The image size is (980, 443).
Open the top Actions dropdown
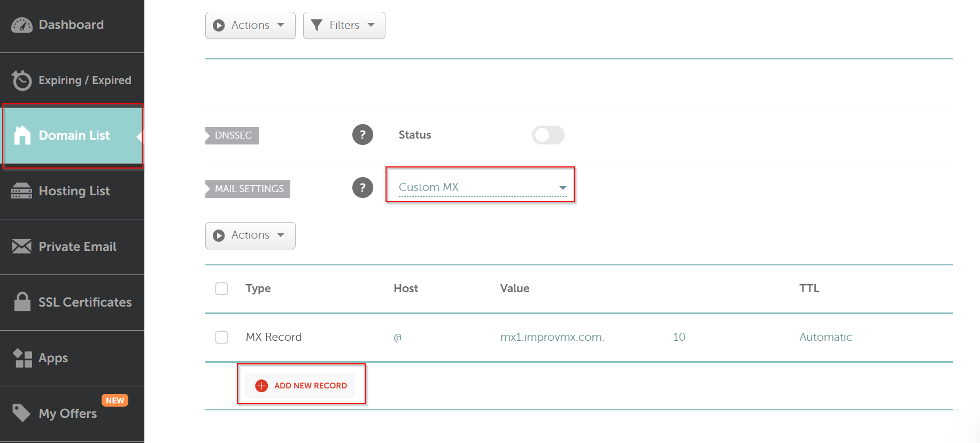pos(250,26)
